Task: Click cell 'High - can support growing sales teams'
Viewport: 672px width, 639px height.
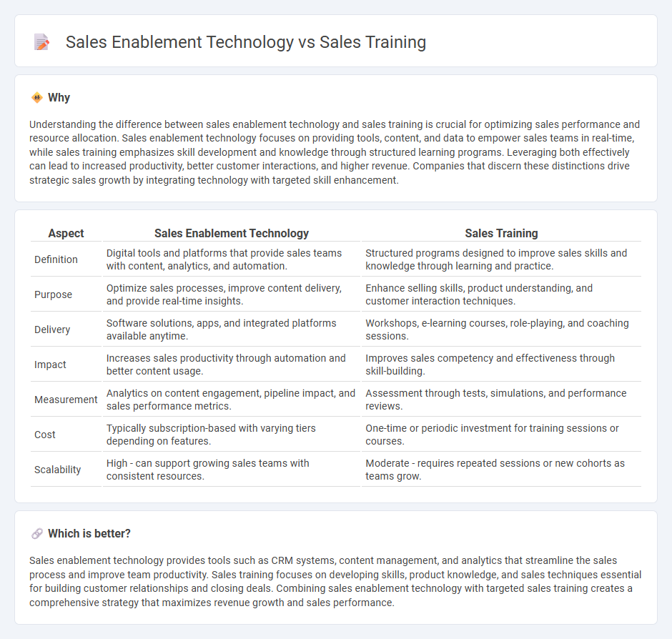Action: point(232,470)
